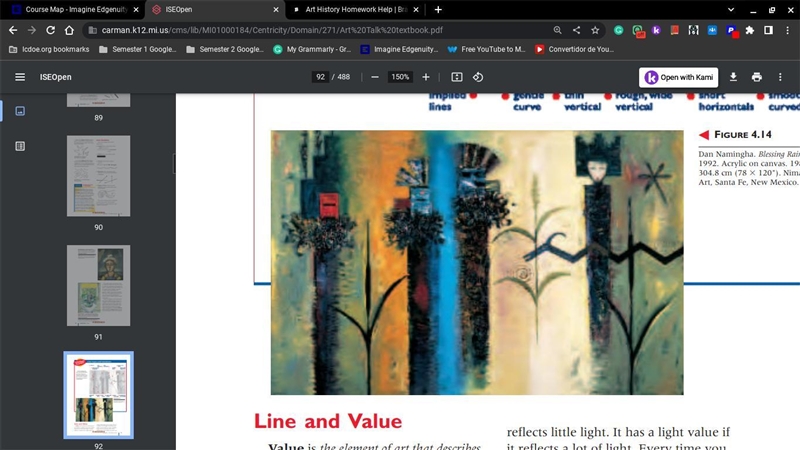The image size is (800, 450).
Task: Go forward in browser history
Action: point(32,30)
